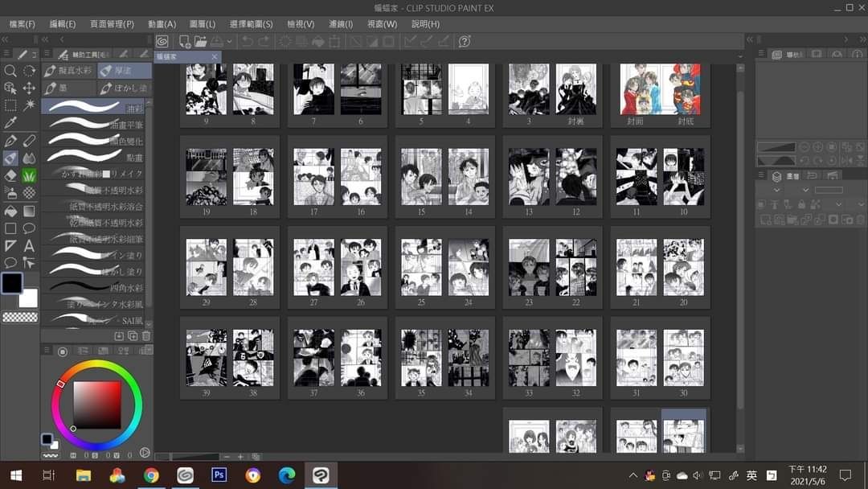Select the green Decoration grass tool
This screenshot has width=868, height=489.
tap(29, 175)
